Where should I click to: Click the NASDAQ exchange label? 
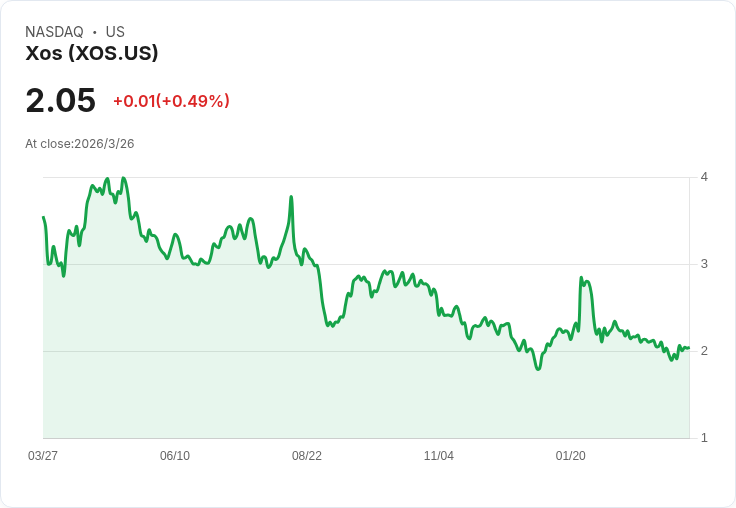54,32
